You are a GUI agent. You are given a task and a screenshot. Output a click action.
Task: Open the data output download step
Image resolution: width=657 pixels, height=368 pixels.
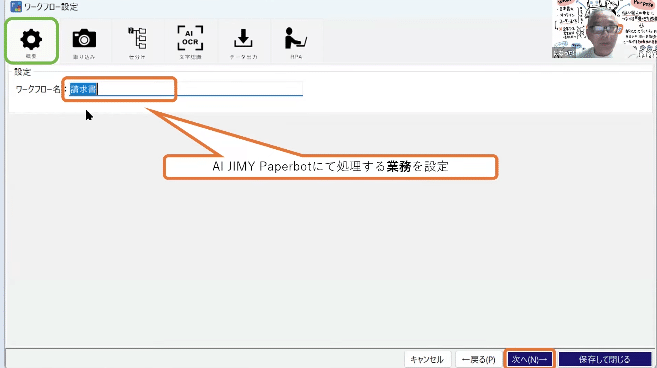click(x=243, y=41)
